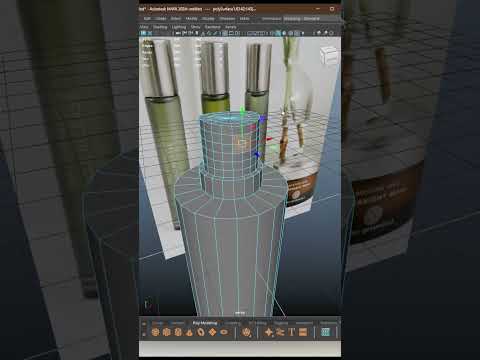480x360 pixels.
Task: Open the Renderer panel menu
Action: coord(213,27)
